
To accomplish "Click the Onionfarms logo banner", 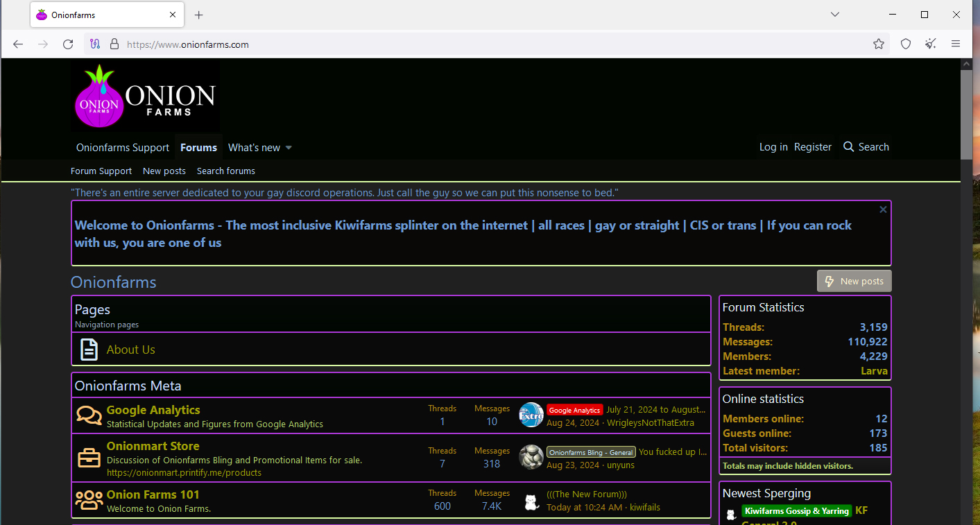I will coord(146,96).
